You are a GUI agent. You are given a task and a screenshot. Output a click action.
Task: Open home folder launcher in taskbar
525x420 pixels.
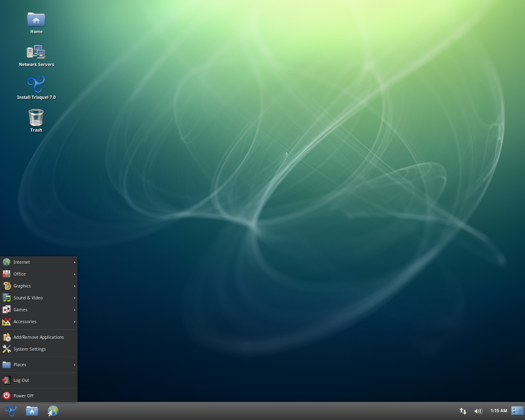[x=32, y=411]
